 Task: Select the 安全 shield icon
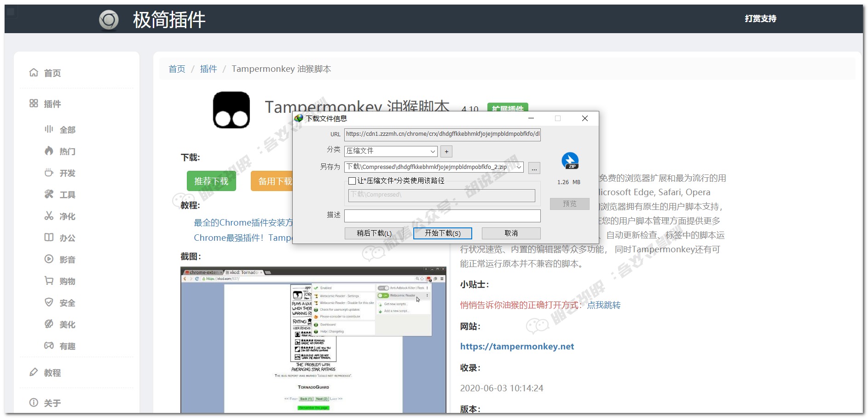(49, 302)
